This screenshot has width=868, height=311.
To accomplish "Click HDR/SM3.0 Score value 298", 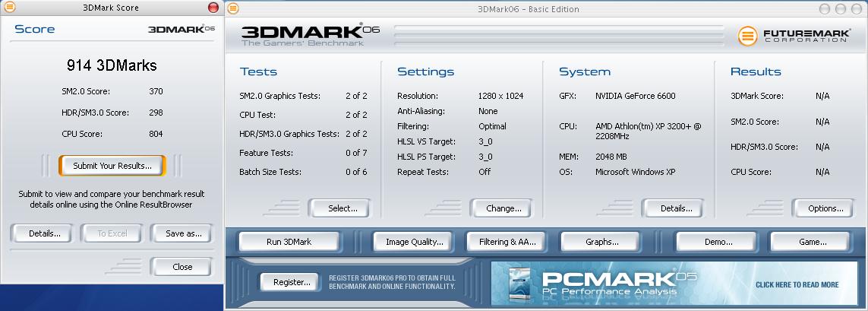I will (156, 113).
